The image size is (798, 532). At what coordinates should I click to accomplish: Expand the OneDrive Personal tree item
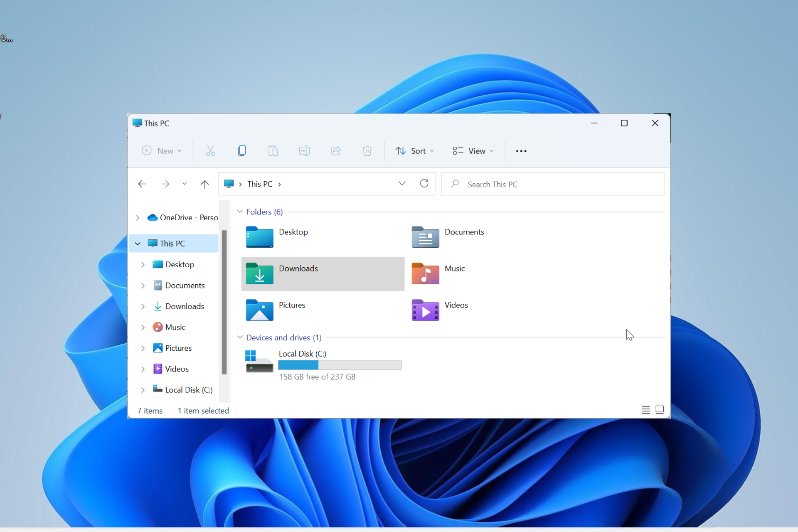138,217
